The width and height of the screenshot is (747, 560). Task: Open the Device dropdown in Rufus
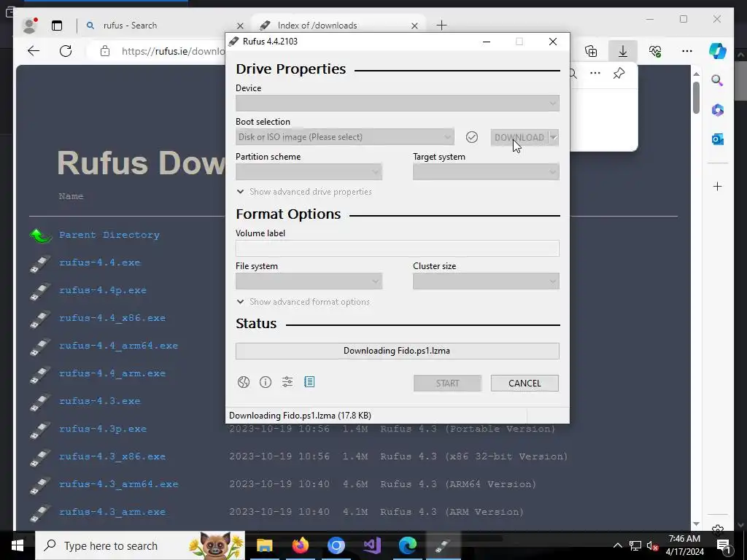[398, 104]
